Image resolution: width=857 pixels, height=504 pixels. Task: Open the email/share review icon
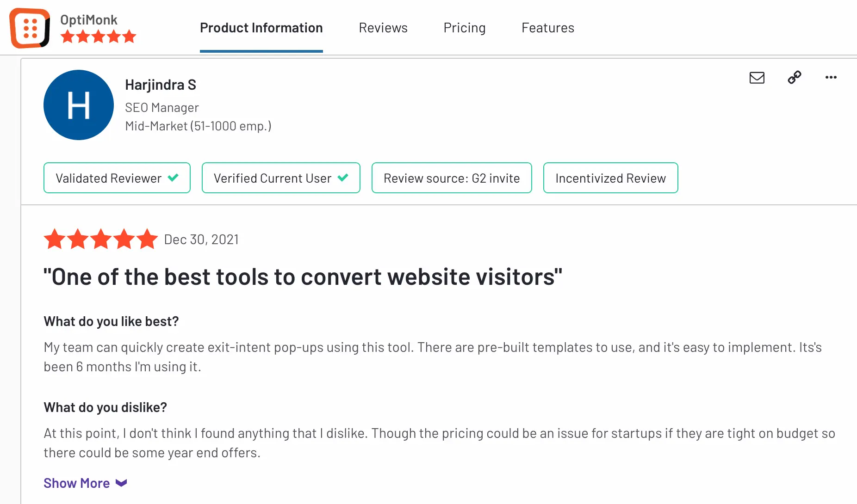pyautogui.click(x=756, y=78)
